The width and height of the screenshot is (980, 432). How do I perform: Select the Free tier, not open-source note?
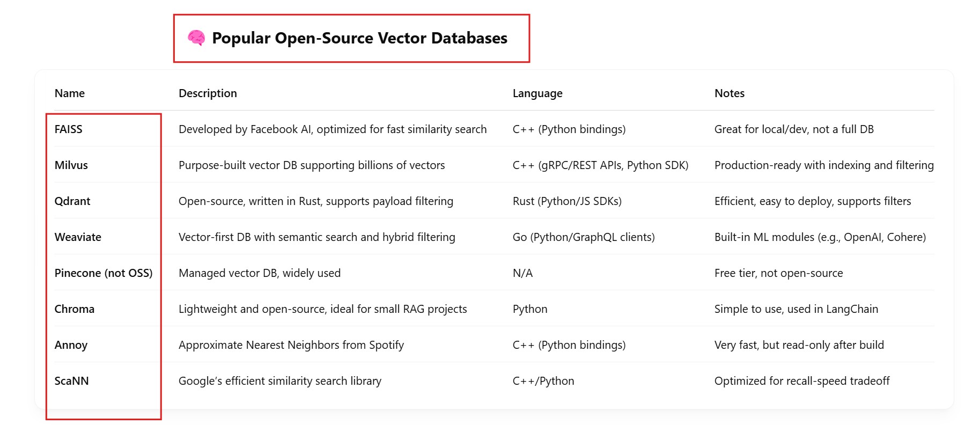(x=778, y=273)
